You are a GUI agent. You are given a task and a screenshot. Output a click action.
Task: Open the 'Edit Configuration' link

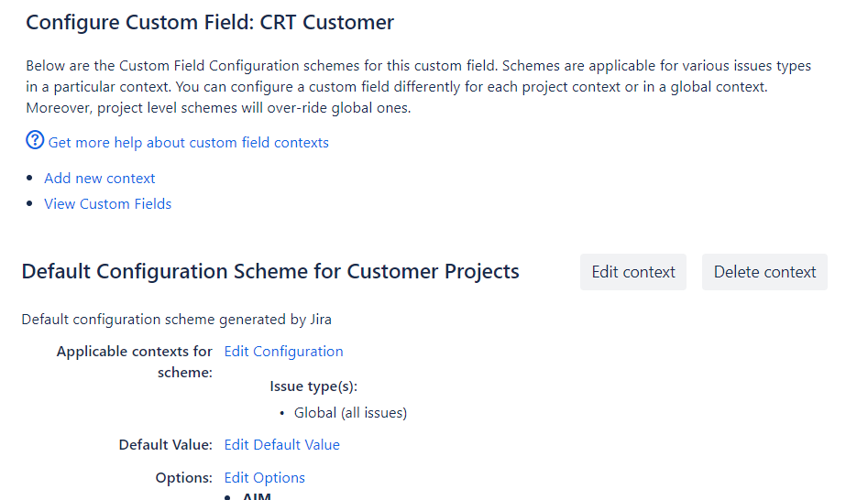pos(284,352)
